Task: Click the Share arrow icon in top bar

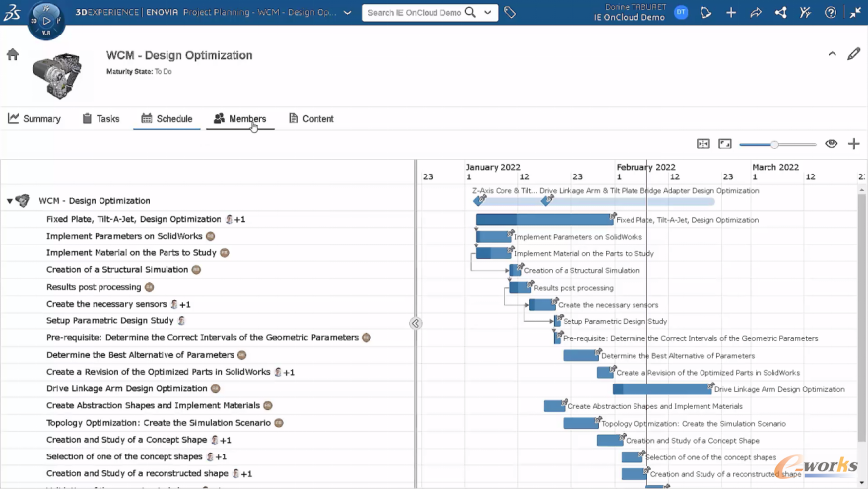Action: click(x=756, y=12)
